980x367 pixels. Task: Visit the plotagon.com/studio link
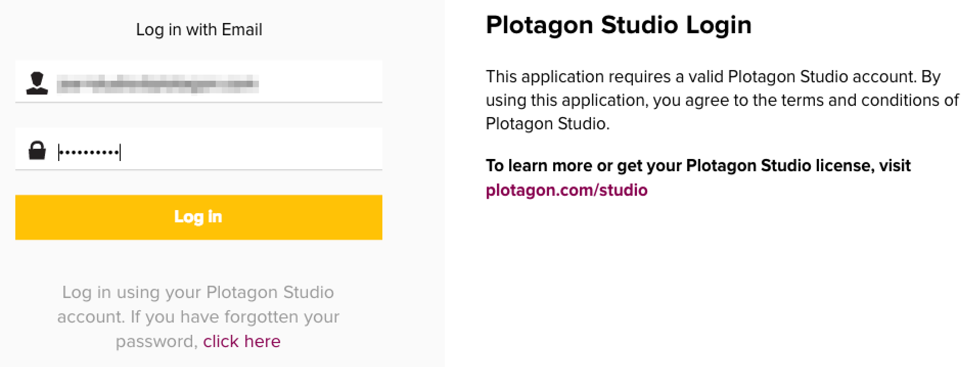tap(566, 190)
